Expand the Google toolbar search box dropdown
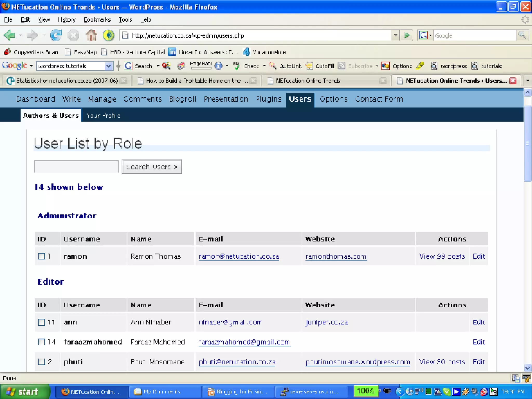Screen dimensions: 532x399 coord(109,66)
